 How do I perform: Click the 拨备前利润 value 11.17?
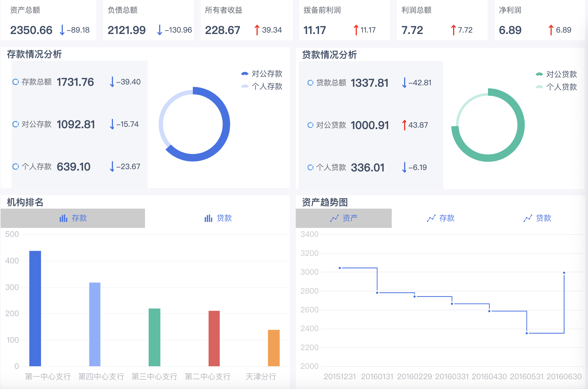pos(314,30)
